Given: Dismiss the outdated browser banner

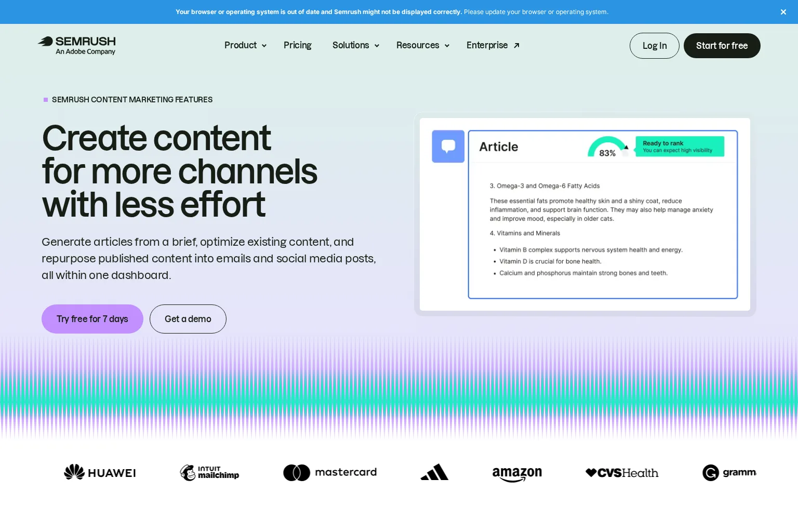Looking at the screenshot, I should [783, 12].
